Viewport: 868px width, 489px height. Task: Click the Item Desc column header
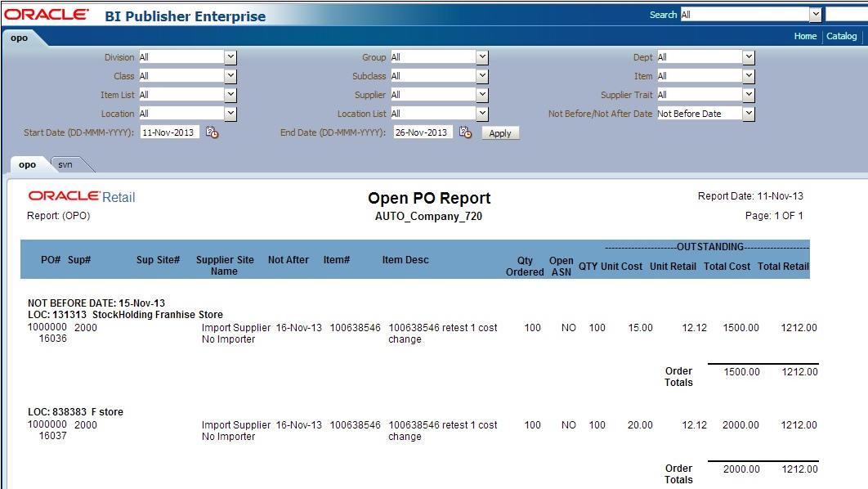(x=405, y=260)
